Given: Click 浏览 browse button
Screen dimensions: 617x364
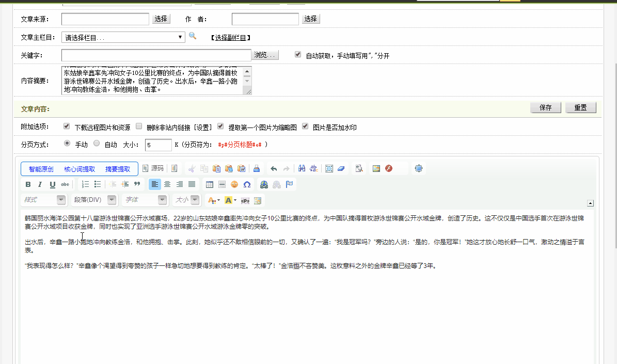Looking at the screenshot, I should pyautogui.click(x=265, y=55).
